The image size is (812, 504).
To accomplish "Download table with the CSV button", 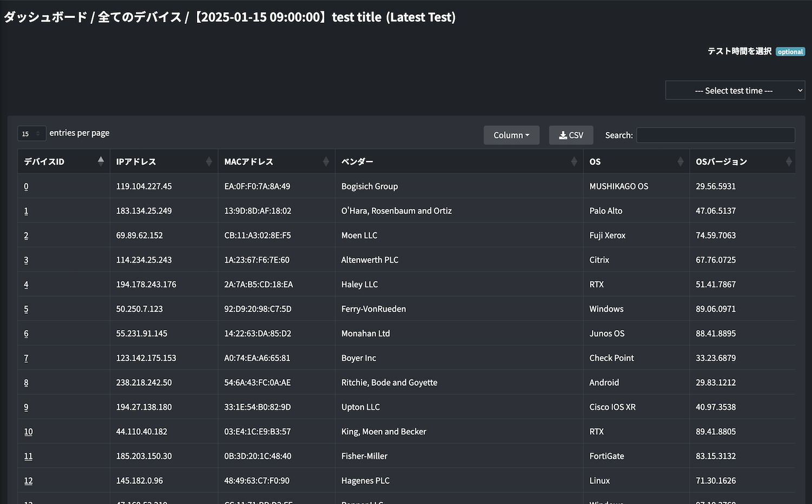I will (x=571, y=135).
